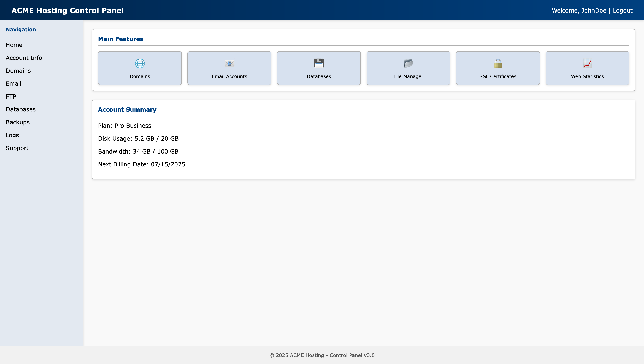Select FTP in the navigation menu

pyautogui.click(x=11, y=96)
